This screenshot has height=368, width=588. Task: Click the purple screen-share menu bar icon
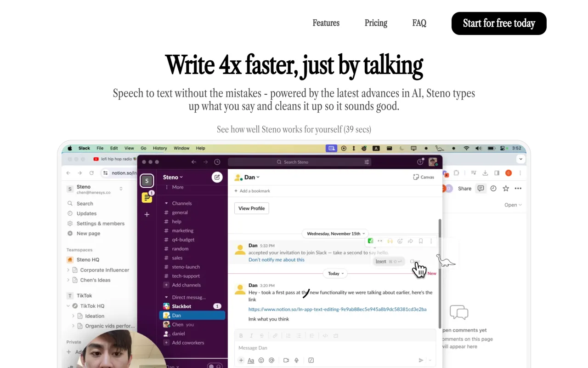(331, 148)
